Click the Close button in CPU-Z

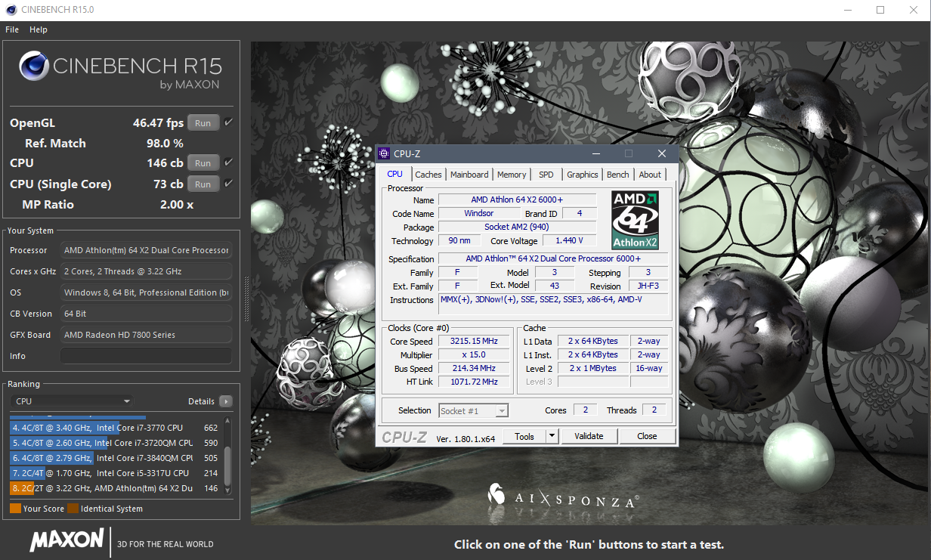[x=647, y=436]
